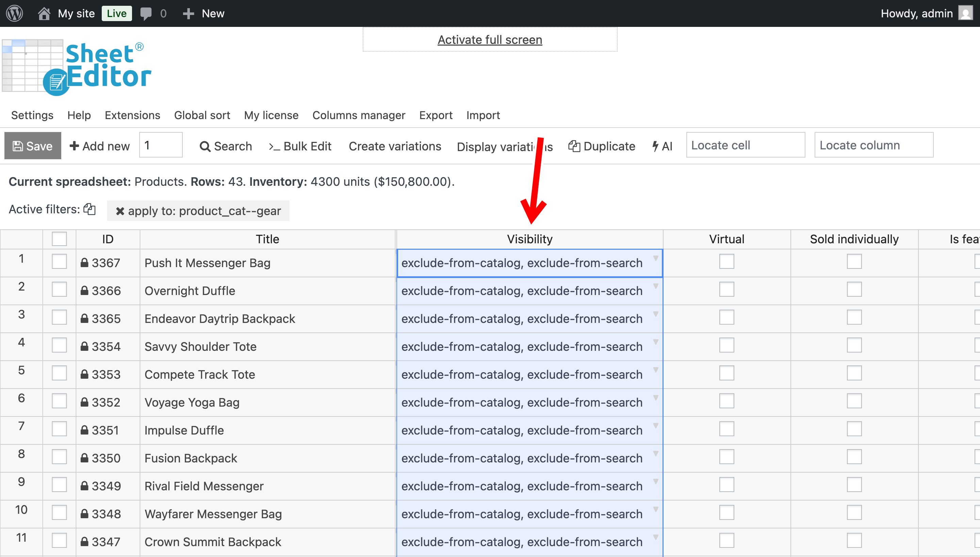Open the Export menu item
980x557 pixels.
(x=435, y=115)
